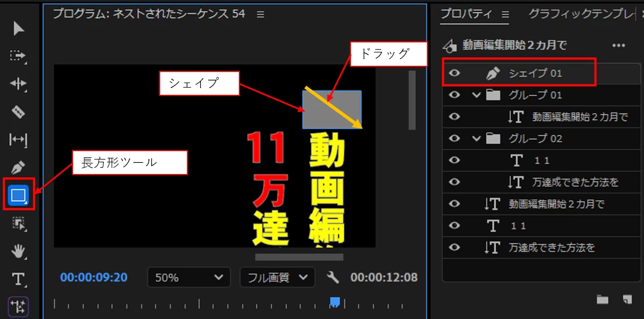The width and height of the screenshot is (644, 319).
Task: Select the グループ 02 row
Action: (x=542, y=139)
